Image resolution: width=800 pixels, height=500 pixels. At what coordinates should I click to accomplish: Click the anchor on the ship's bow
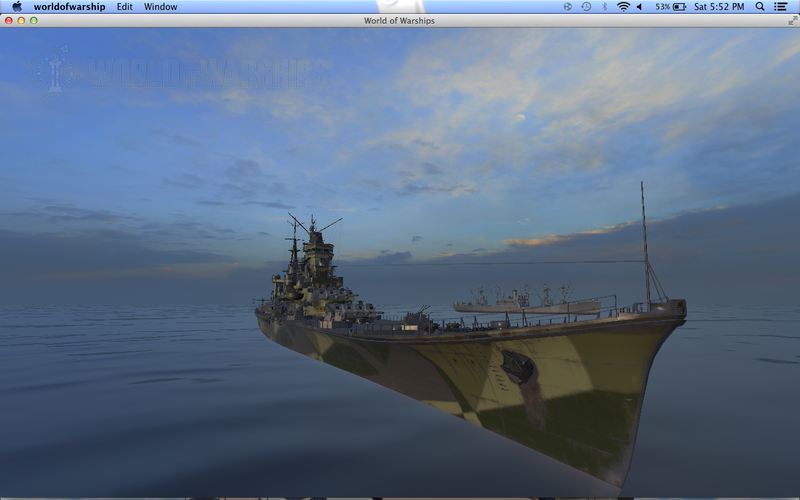coord(517,369)
